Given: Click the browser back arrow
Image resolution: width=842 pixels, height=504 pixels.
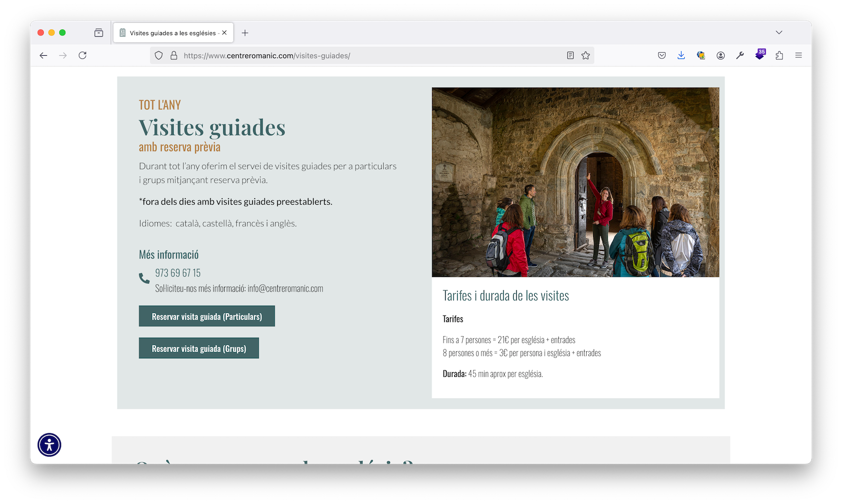Looking at the screenshot, I should 44,55.
